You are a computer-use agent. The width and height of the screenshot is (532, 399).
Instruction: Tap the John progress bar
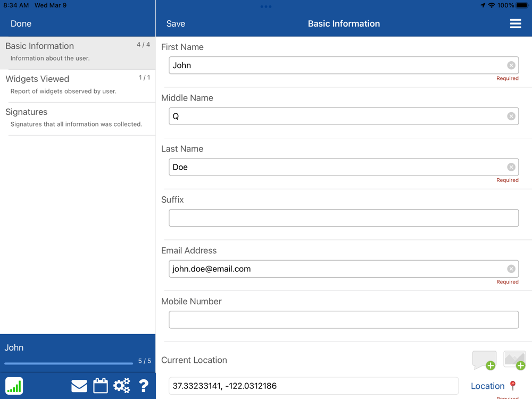pos(69,363)
